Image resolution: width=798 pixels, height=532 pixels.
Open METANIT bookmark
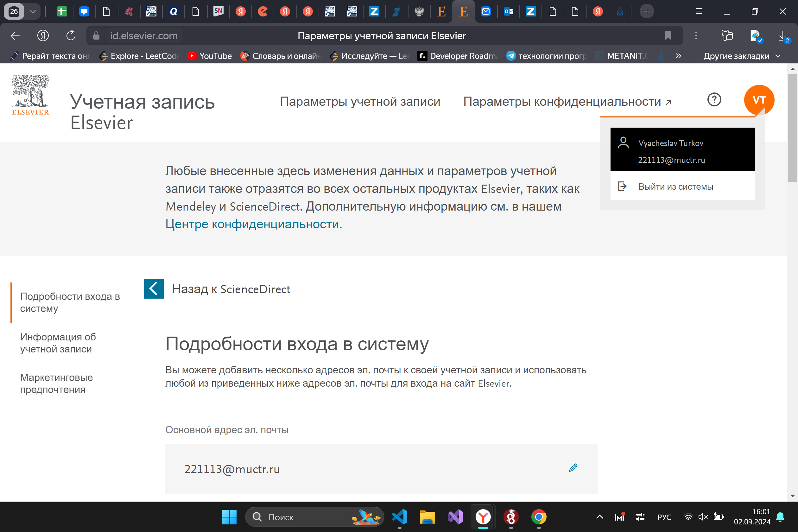622,56
